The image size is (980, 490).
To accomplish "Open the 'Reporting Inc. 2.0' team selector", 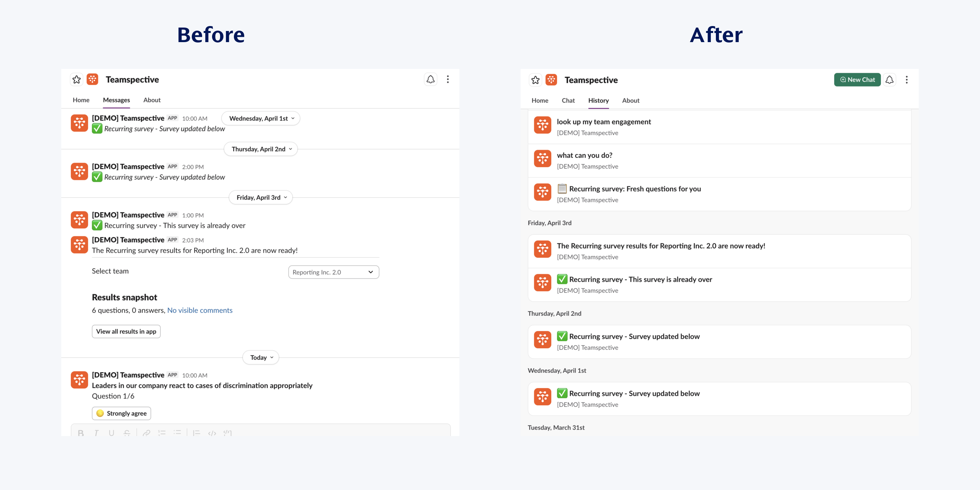I will pos(333,272).
